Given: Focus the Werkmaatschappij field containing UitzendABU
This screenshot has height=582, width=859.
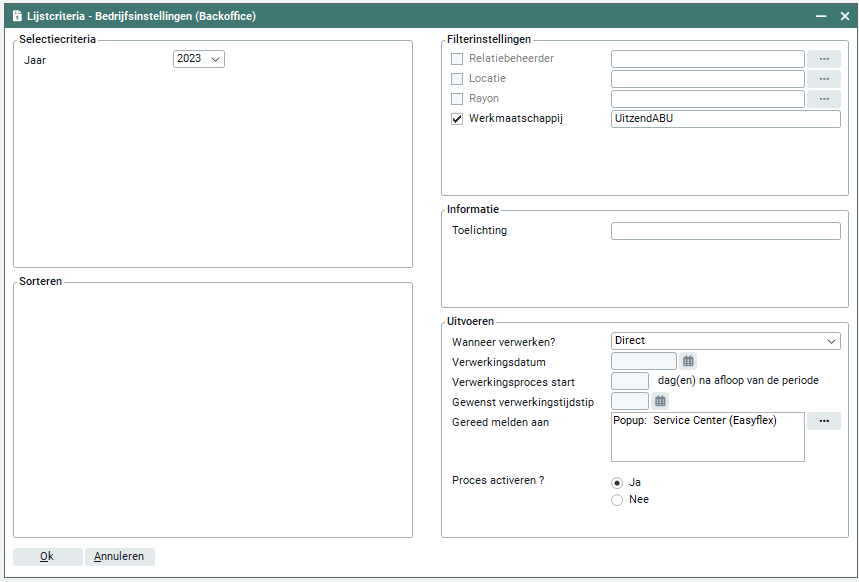Looking at the screenshot, I should tap(725, 119).
